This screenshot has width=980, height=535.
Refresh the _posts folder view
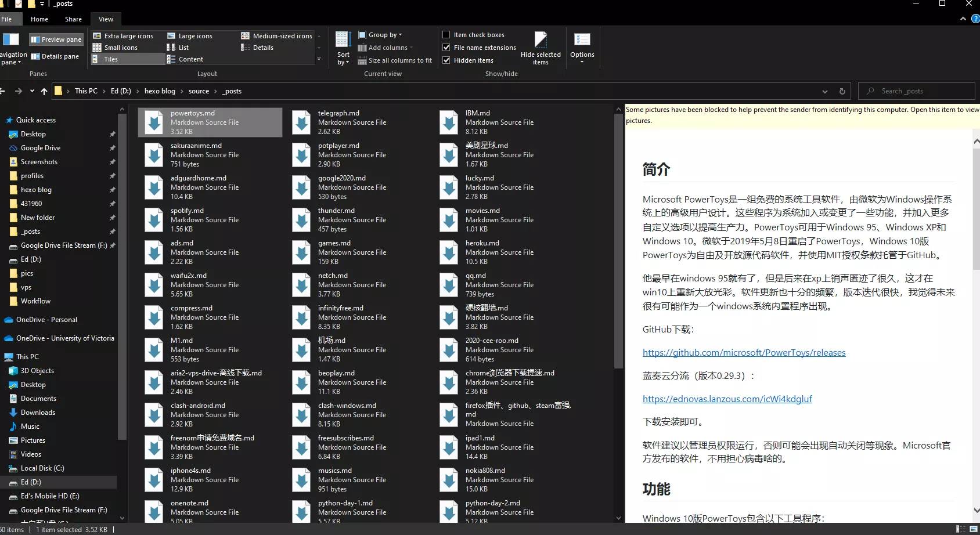pos(842,91)
